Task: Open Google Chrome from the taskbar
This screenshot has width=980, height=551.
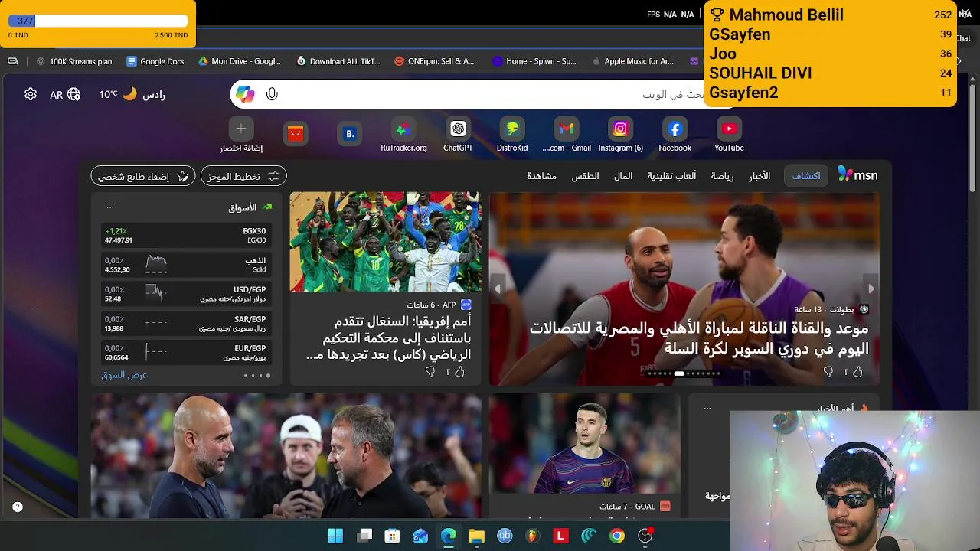Action: (x=617, y=536)
